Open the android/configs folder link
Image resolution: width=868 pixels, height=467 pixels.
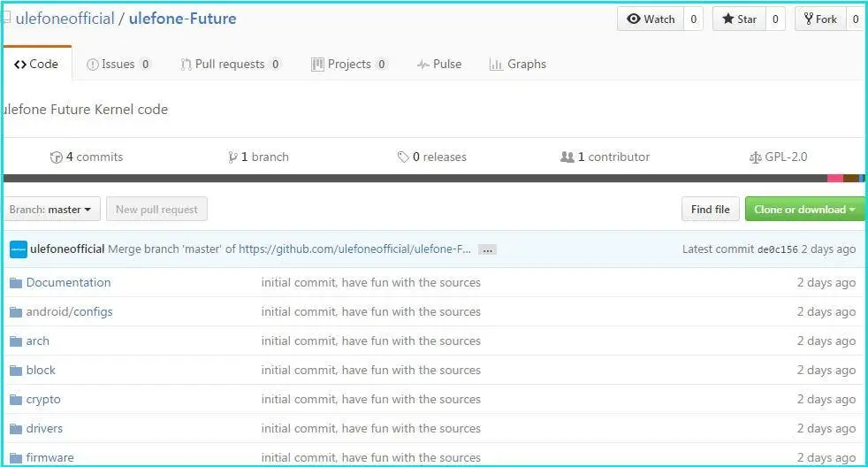[69, 312]
